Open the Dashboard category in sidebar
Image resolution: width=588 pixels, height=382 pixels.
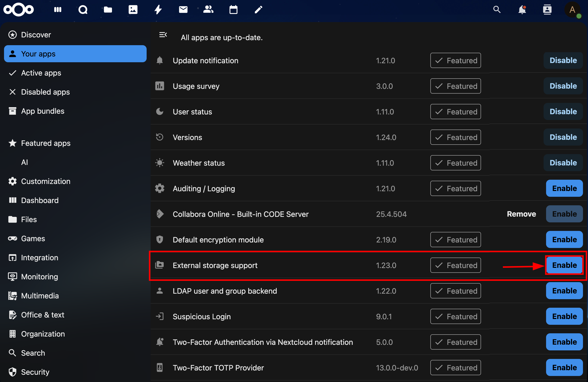[75, 200]
